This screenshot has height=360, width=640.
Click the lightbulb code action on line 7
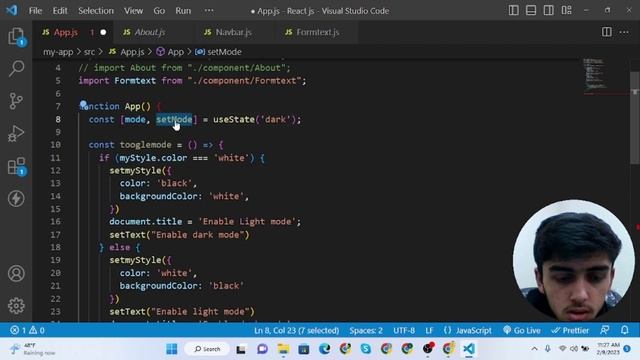click(83, 104)
